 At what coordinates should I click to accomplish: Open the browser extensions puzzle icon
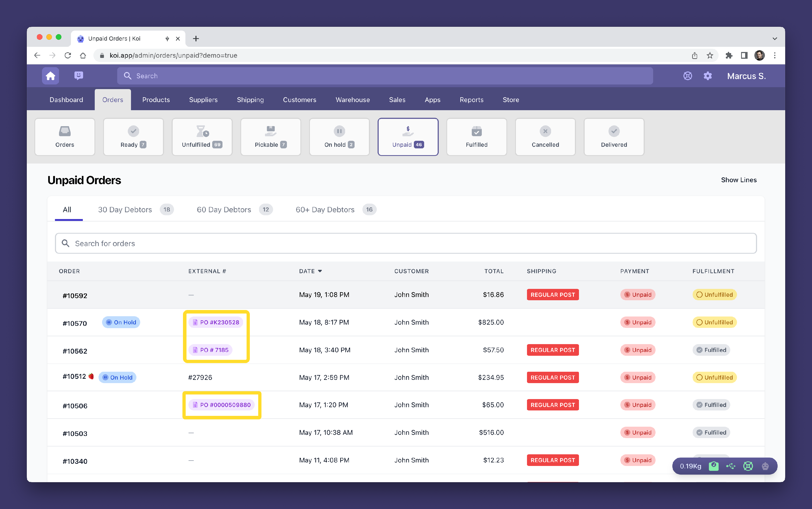(x=729, y=55)
